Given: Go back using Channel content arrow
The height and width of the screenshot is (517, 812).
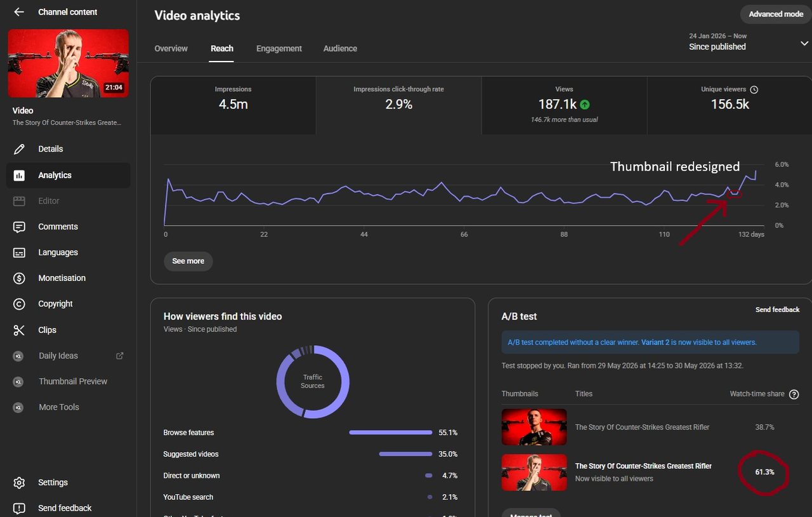Looking at the screenshot, I should (x=19, y=12).
